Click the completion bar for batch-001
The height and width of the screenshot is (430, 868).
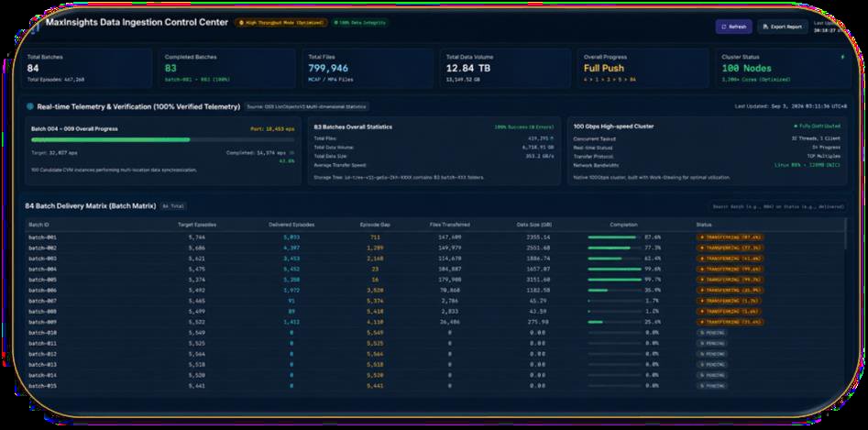[x=614, y=237]
